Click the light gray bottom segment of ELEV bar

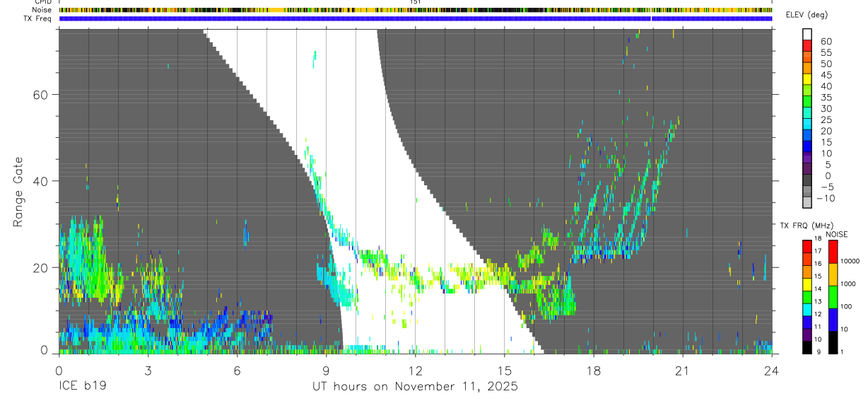pyautogui.click(x=807, y=202)
